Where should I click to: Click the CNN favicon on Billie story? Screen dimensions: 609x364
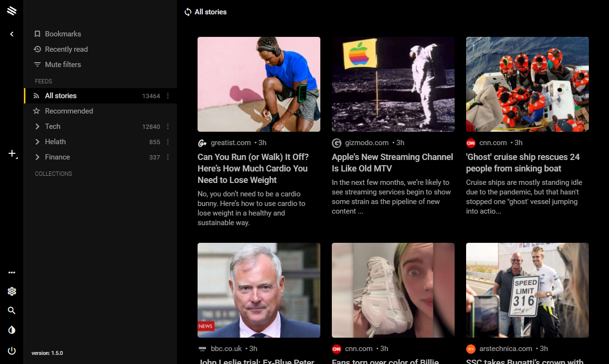pyautogui.click(x=336, y=349)
